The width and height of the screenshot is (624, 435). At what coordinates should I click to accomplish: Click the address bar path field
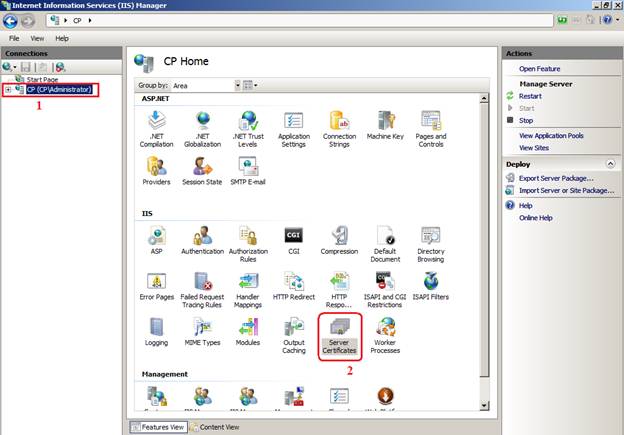click(300, 20)
